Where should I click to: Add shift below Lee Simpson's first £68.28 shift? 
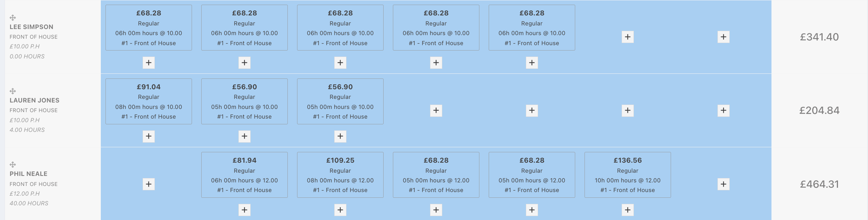(x=149, y=63)
